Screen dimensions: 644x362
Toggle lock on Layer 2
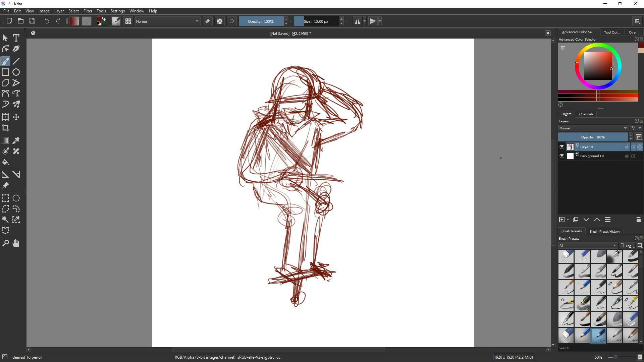tap(627, 147)
